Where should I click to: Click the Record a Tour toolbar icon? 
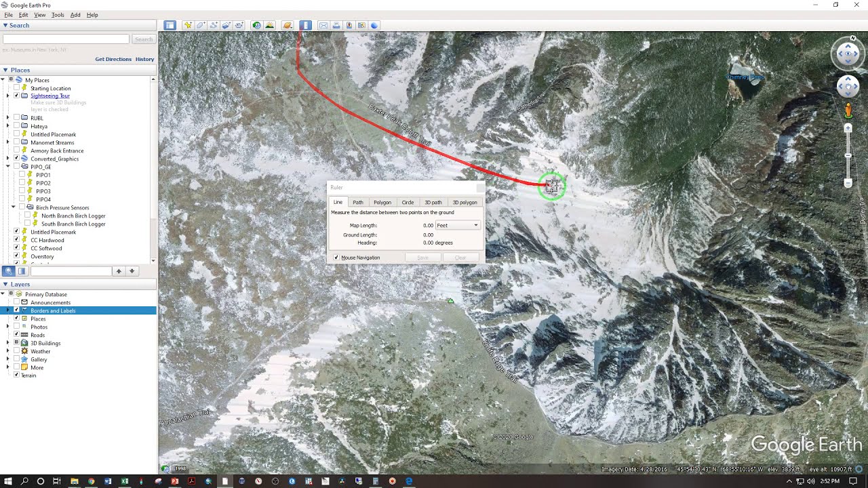pyautogui.click(x=239, y=25)
